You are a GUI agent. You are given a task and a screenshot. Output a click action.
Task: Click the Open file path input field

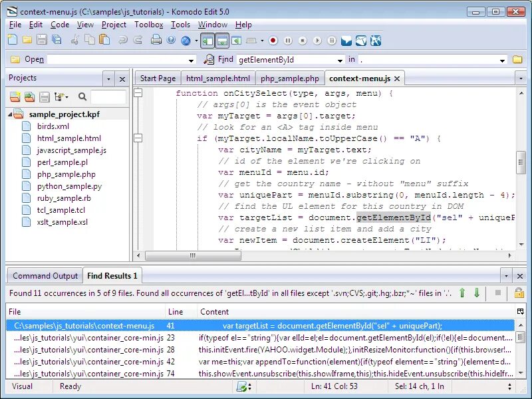click(117, 60)
